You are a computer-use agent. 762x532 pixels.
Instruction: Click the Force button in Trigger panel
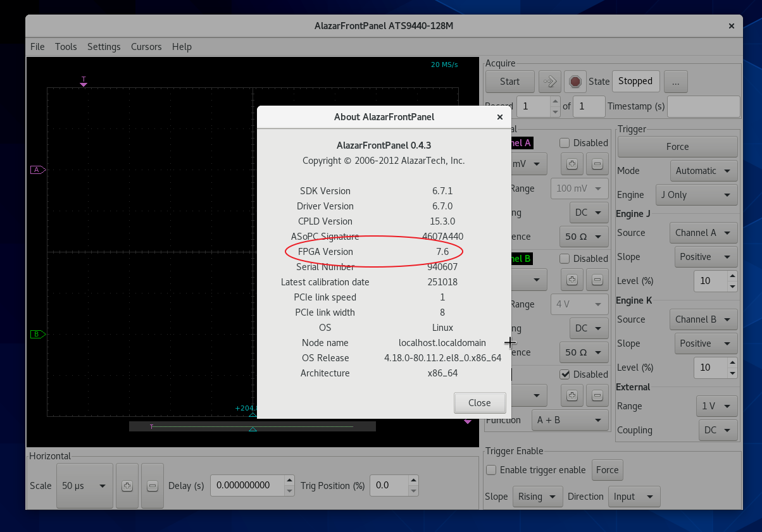click(677, 147)
